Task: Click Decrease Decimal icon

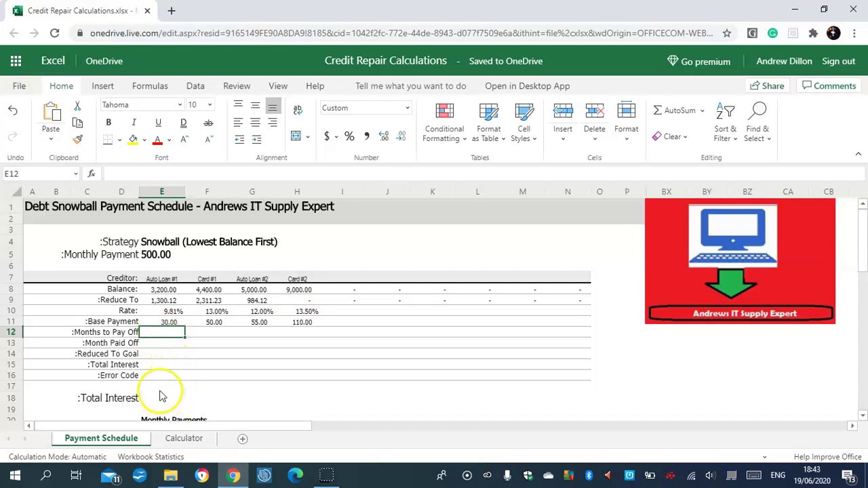Action: coord(401,136)
